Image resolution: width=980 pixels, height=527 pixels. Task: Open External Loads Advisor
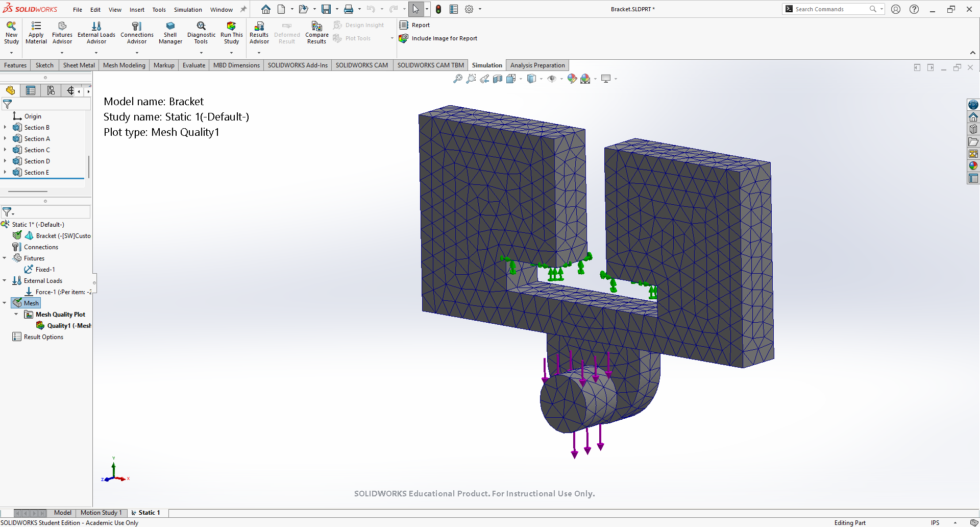click(x=96, y=33)
